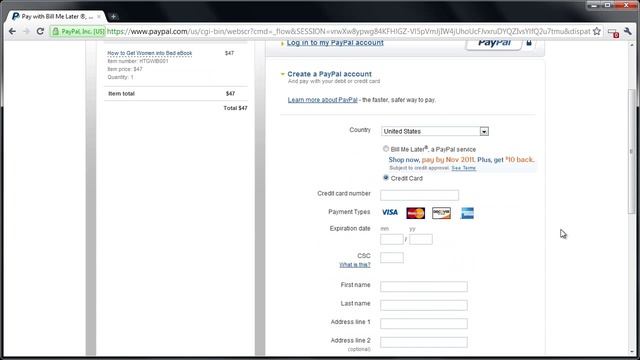
Task: Click the Shop now, pay by Nov 2011 promo text
Action: pyautogui.click(x=461, y=160)
